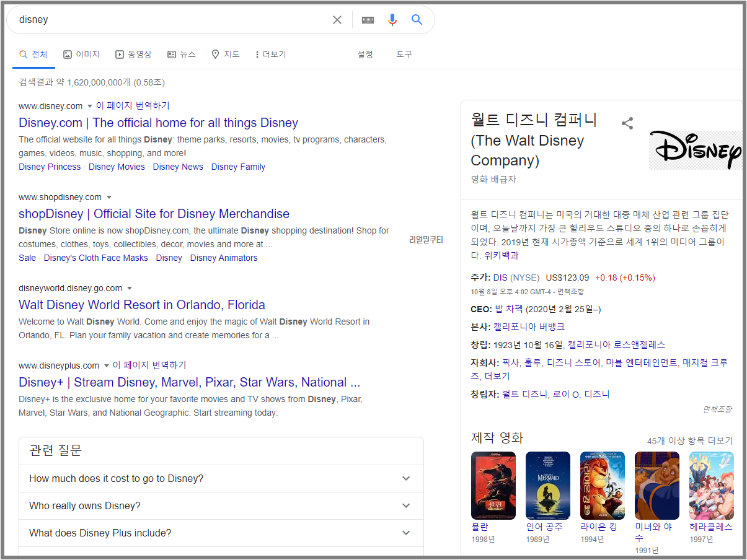Translate the www.disneyplus.com page
The width and height of the screenshot is (747, 560).
click(149, 365)
